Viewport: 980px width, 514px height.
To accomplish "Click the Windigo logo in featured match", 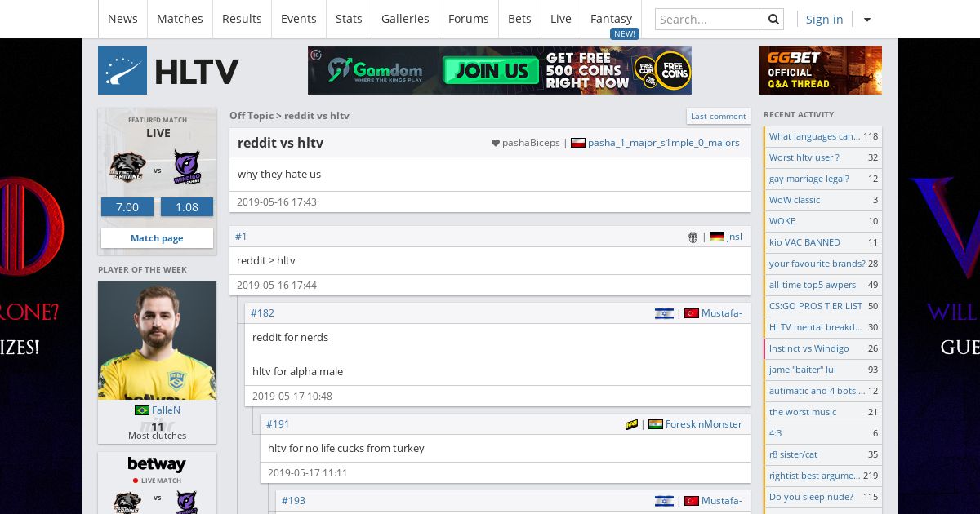I will point(187,168).
